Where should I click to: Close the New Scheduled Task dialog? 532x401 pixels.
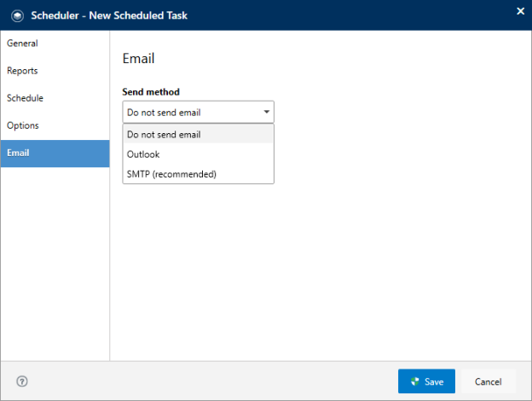pyautogui.click(x=520, y=11)
